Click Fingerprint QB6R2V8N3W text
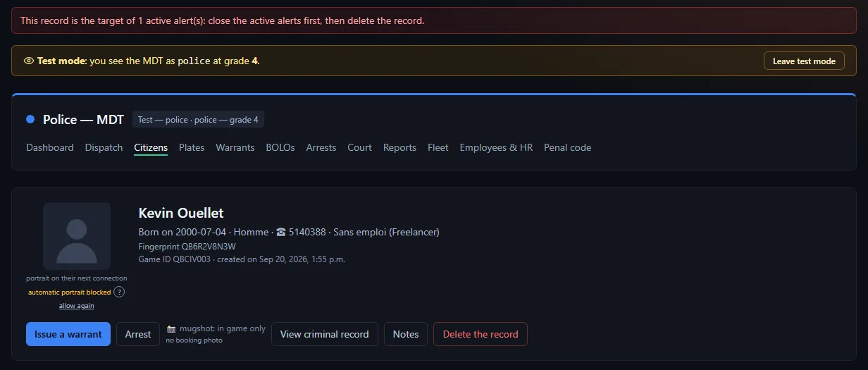Viewport: 868px width, 370px height. [187, 246]
